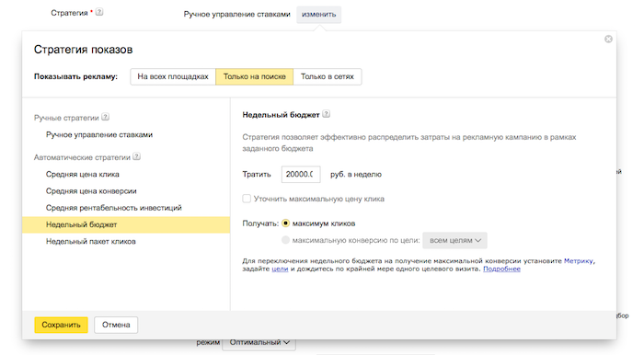Click help icon next to Недельный бюджет heading
The height and width of the screenshot is (355, 644).
pyautogui.click(x=326, y=114)
